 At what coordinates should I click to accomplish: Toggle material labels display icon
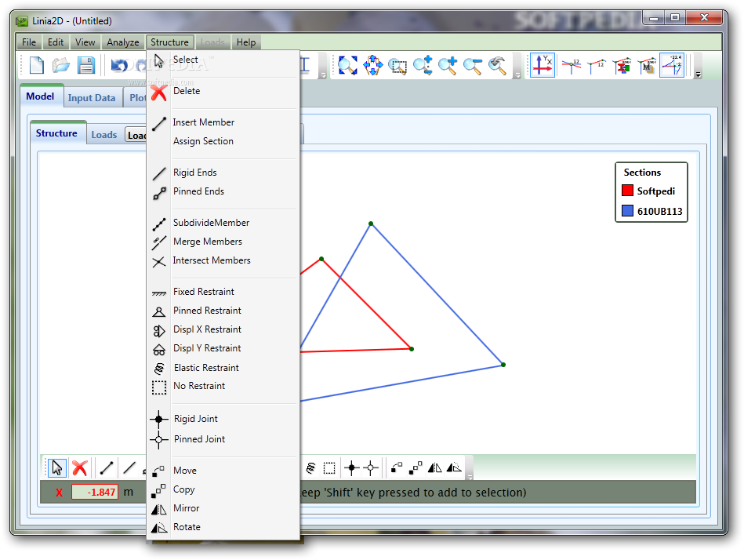[646, 66]
